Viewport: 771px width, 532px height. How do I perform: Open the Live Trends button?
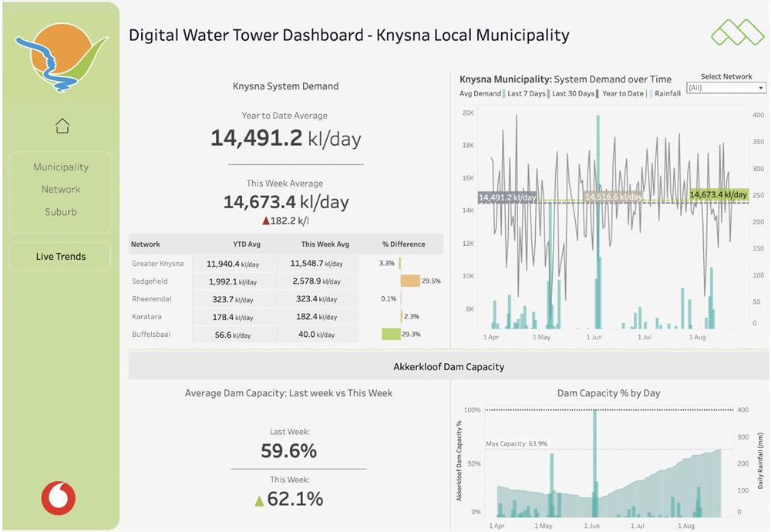point(60,256)
